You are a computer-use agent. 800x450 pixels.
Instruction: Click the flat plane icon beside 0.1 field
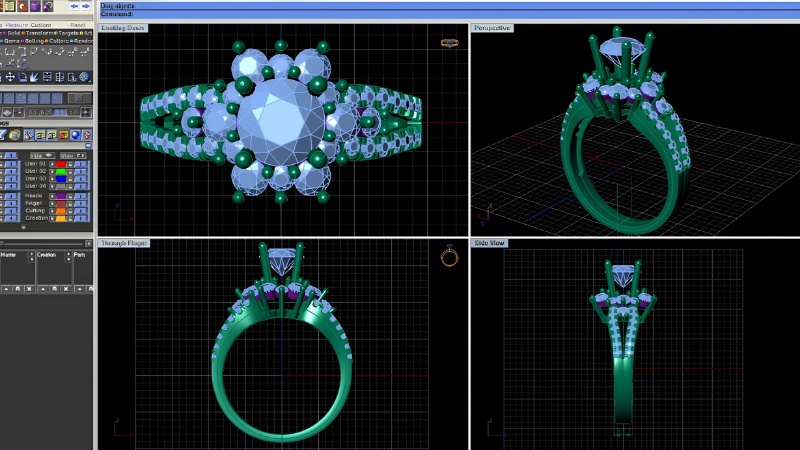tap(7, 112)
